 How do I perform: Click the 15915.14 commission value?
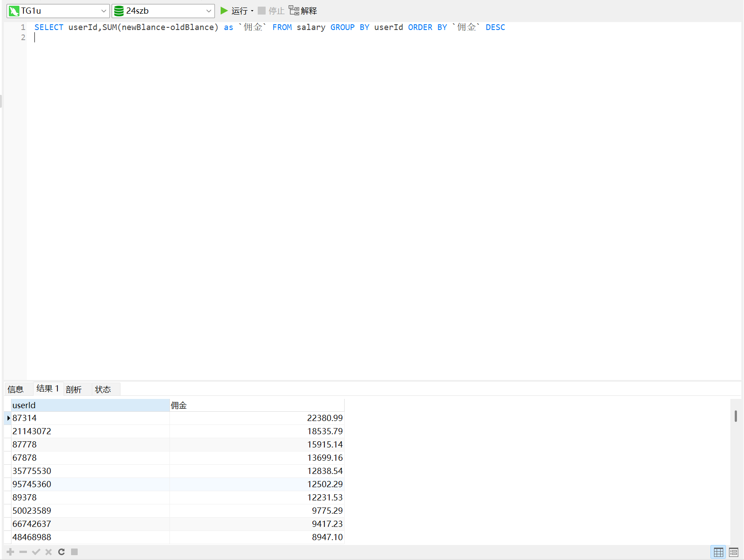[x=325, y=444]
